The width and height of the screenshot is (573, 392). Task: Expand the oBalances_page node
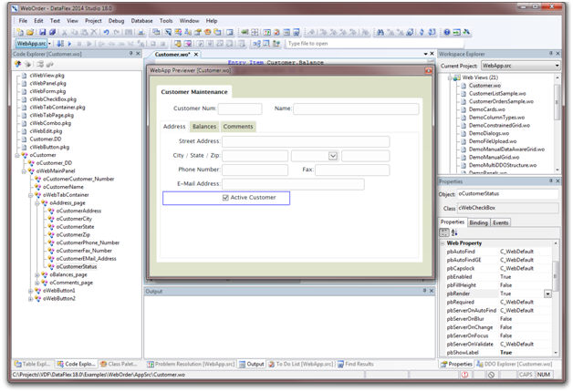point(37,274)
